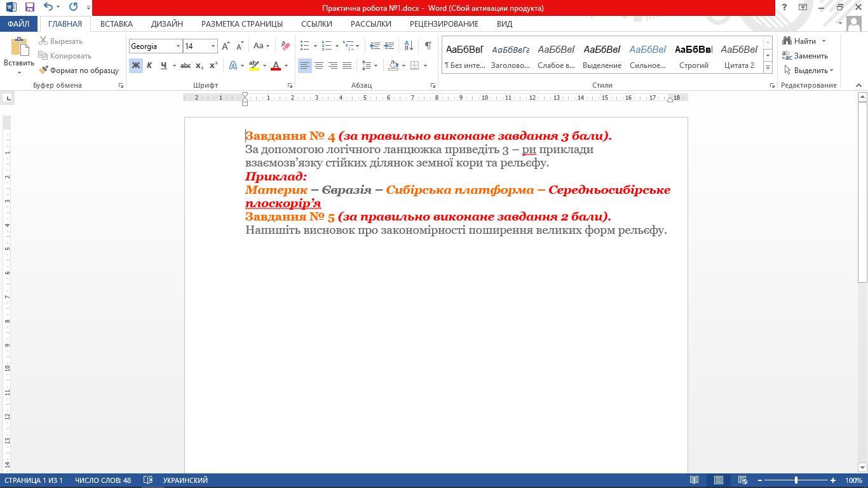The height and width of the screenshot is (488, 868).
Task: Switch to the РЕЦЕНЗИРОВАНИЕ tab
Action: click(444, 24)
